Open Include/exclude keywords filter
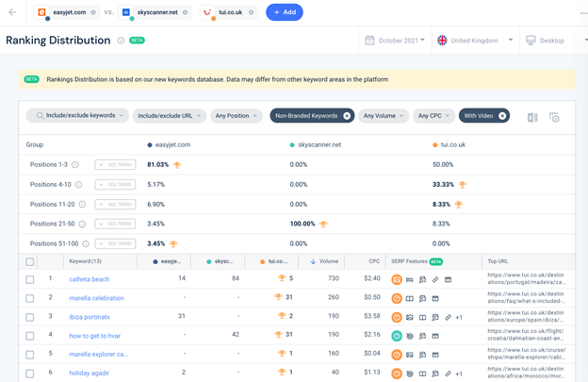This screenshot has width=588, height=382. coord(77,116)
